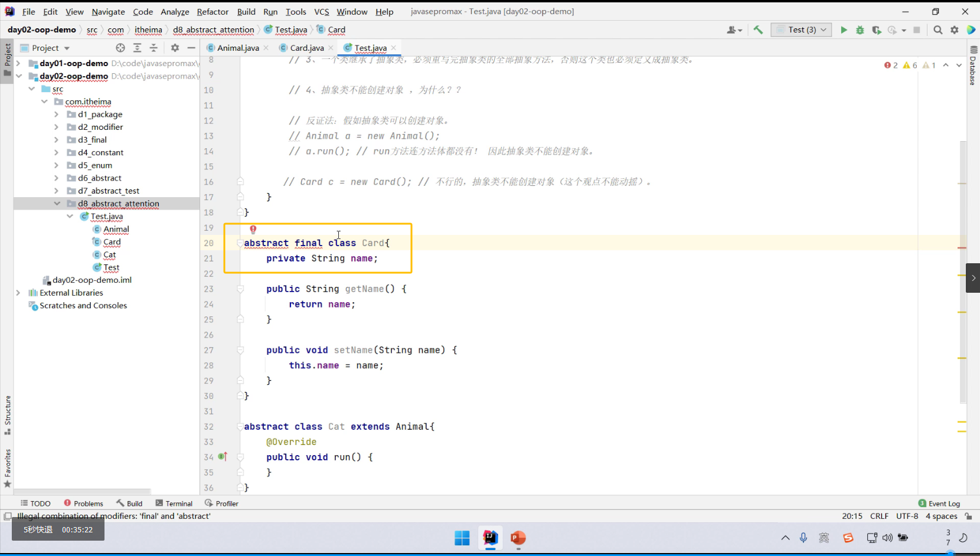Image resolution: width=980 pixels, height=556 pixels.
Task: Collapse all nodes in Project panel
Action: [x=153, y=48]
